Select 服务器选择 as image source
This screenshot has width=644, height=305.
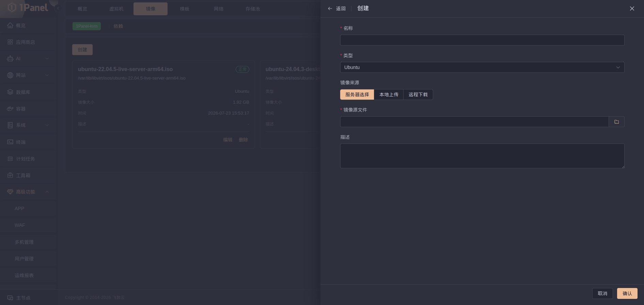point(357,95)
